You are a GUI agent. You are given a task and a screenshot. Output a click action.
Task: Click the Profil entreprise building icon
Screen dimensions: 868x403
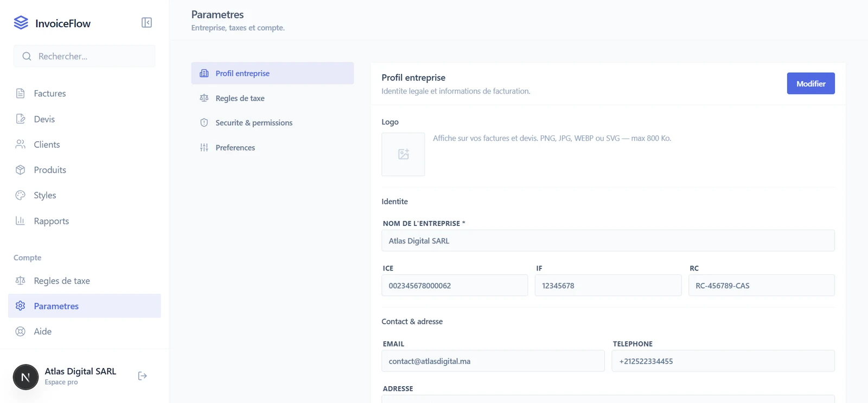pyautogui.click(x=204, y=73)
